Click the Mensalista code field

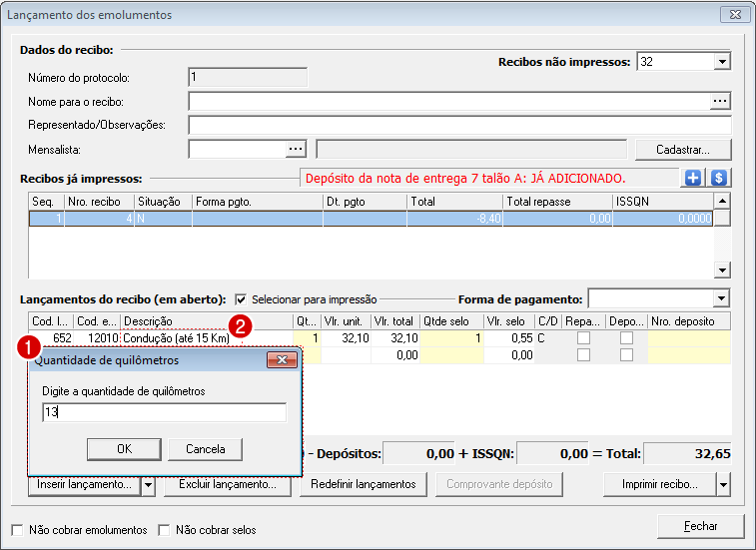coord(238,149)
